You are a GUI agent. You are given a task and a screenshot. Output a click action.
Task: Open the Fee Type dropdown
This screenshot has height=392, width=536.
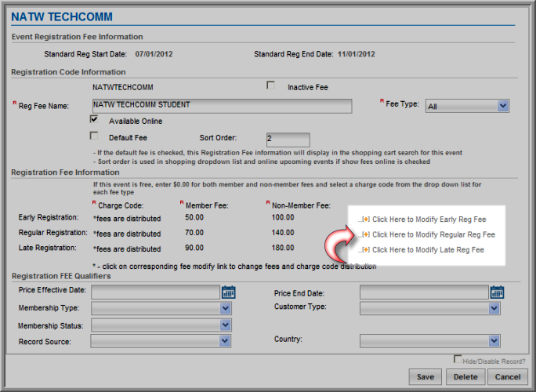click(x=467, y=106)
